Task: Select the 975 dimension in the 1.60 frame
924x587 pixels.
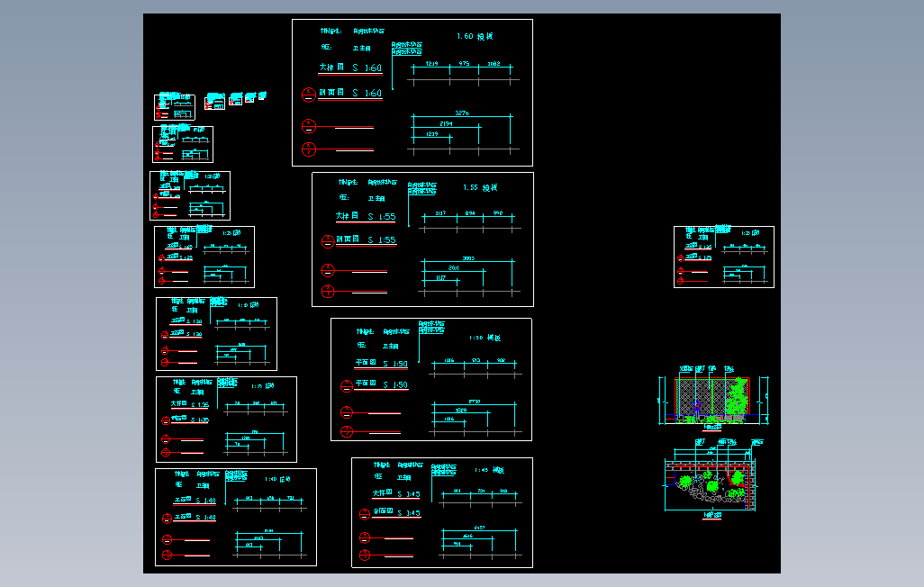Action: [465, 64]
